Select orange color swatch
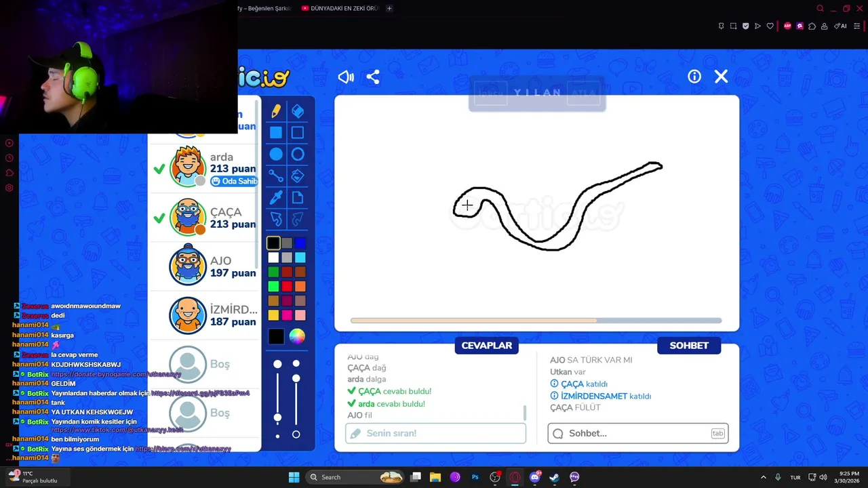The image size is (868, 488). click(x=300, y=286)
